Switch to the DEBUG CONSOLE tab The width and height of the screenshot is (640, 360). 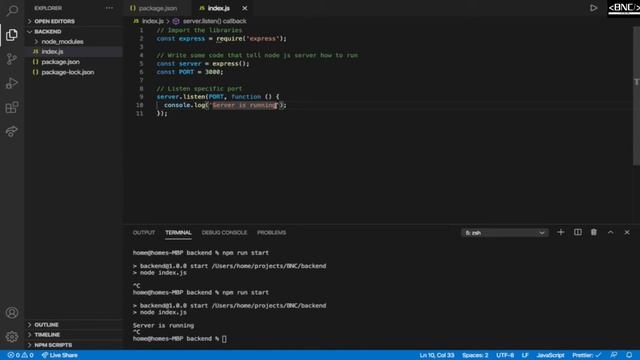click(x=224, y=233)
